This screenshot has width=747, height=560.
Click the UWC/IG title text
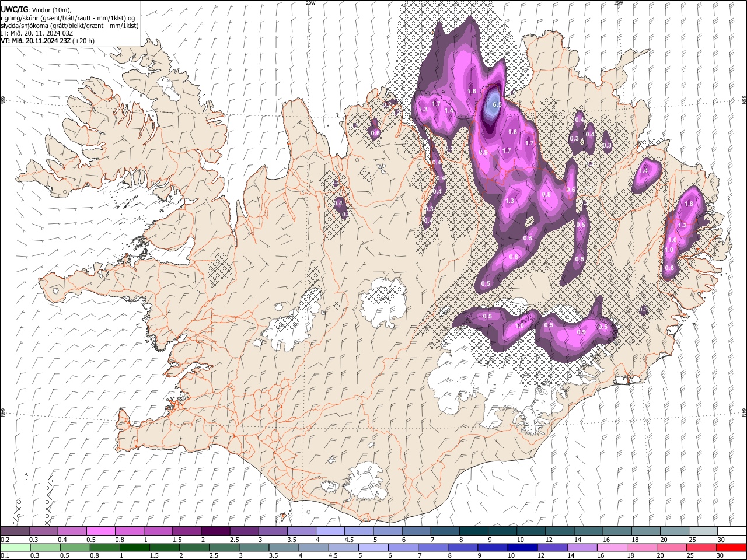click(x=14, y=9)
